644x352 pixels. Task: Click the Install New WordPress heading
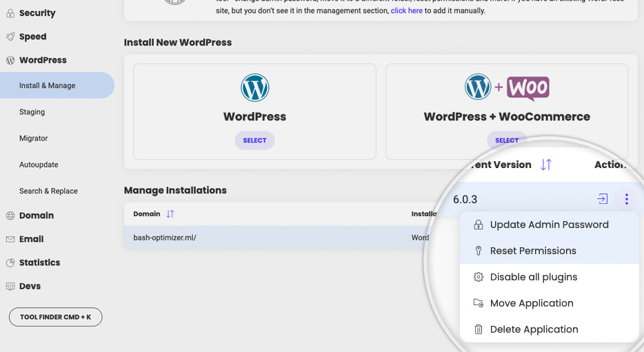[x=178, y=42]
